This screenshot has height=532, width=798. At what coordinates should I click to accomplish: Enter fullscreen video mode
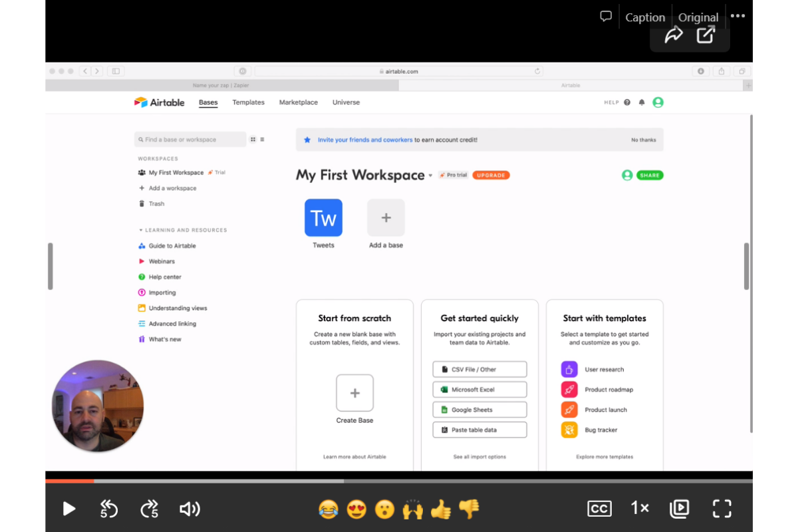(x=722, y=509)
